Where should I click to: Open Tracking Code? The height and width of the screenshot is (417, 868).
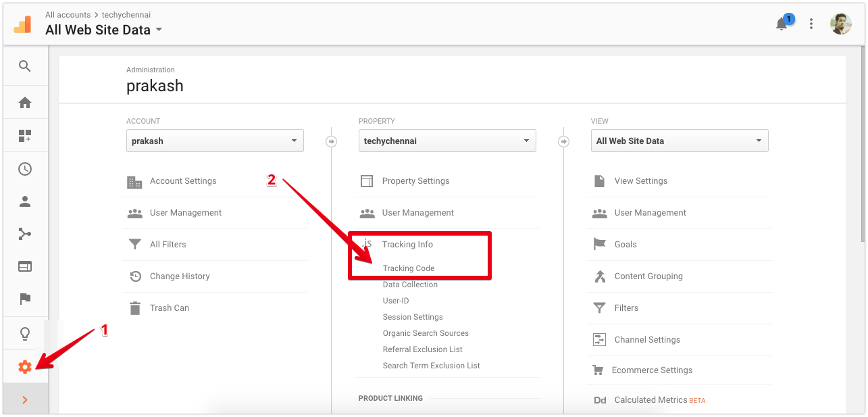point(409,268)
